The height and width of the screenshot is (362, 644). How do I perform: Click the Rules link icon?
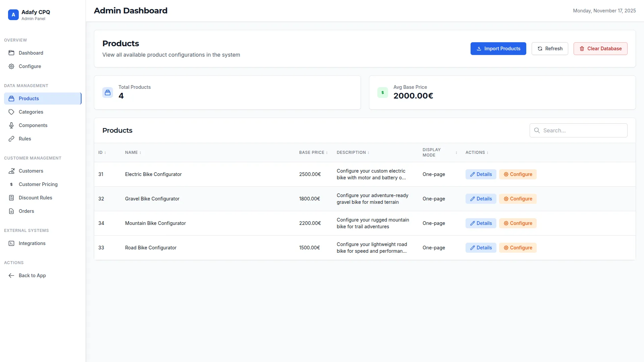pyautogui.click(x=11, y=139)
